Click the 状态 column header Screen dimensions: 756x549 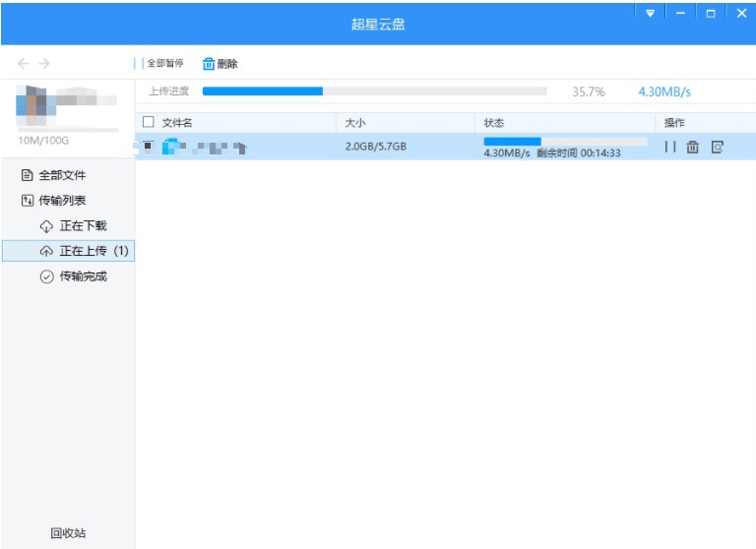click(494, 123)
